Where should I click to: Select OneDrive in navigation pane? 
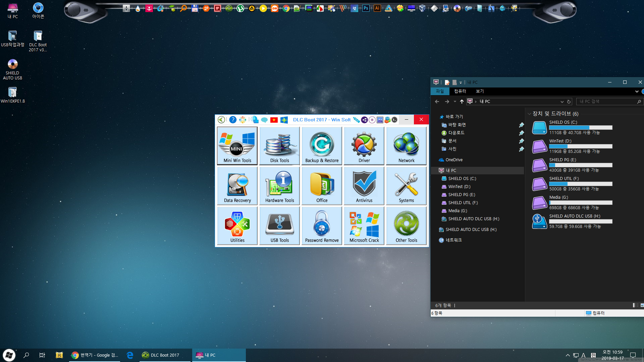(454, 160)
